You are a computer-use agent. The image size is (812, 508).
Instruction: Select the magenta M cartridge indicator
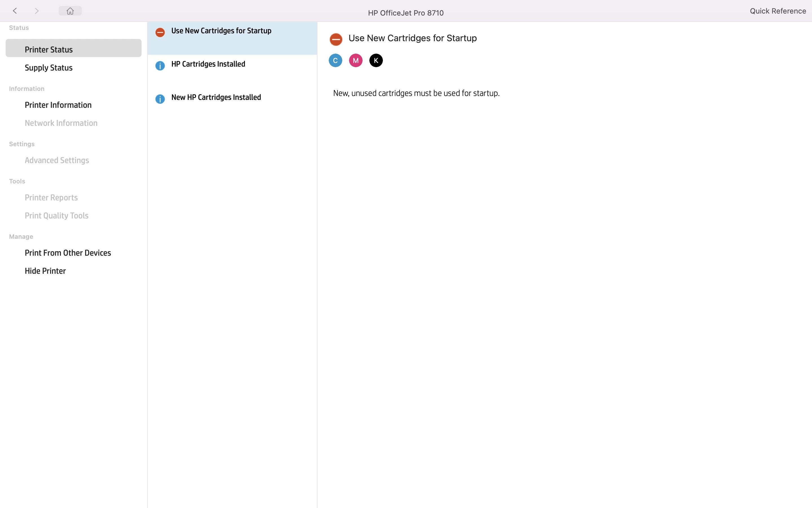tap(356, 60)
